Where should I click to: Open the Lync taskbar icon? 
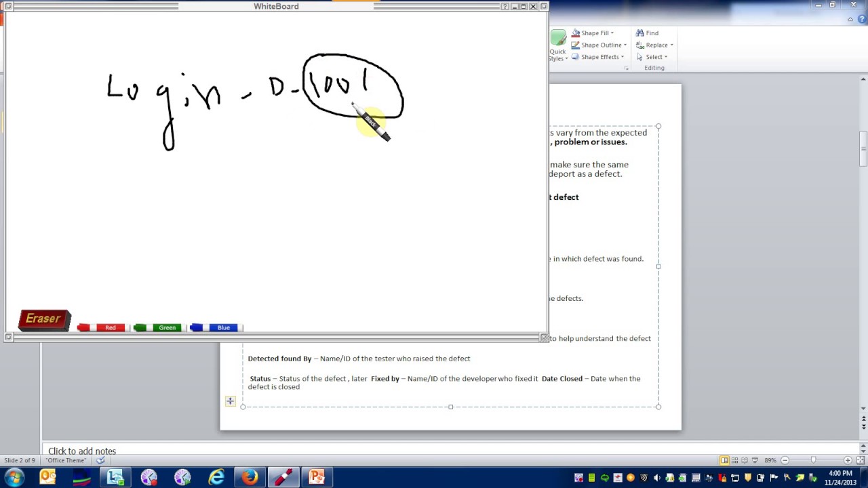115,478
